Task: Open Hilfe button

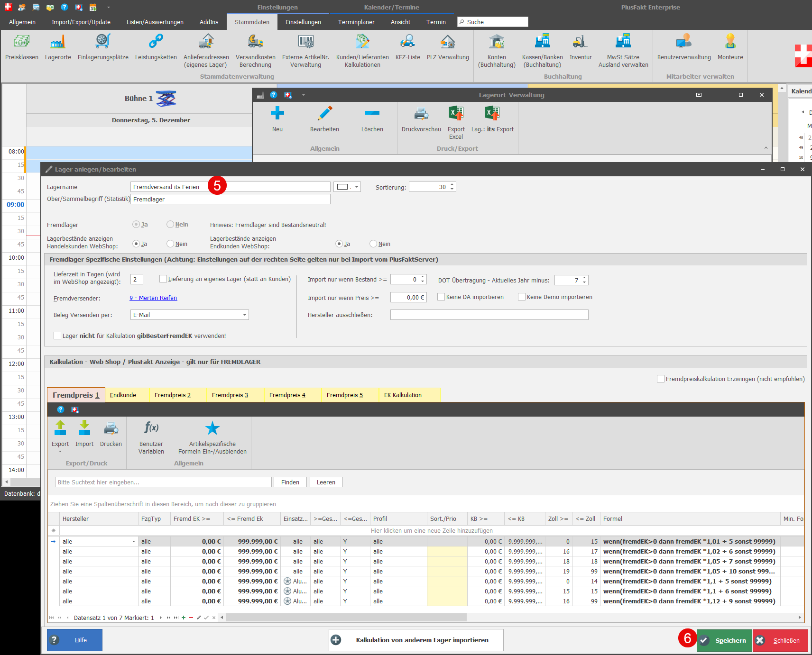Action: coord(74,640)
